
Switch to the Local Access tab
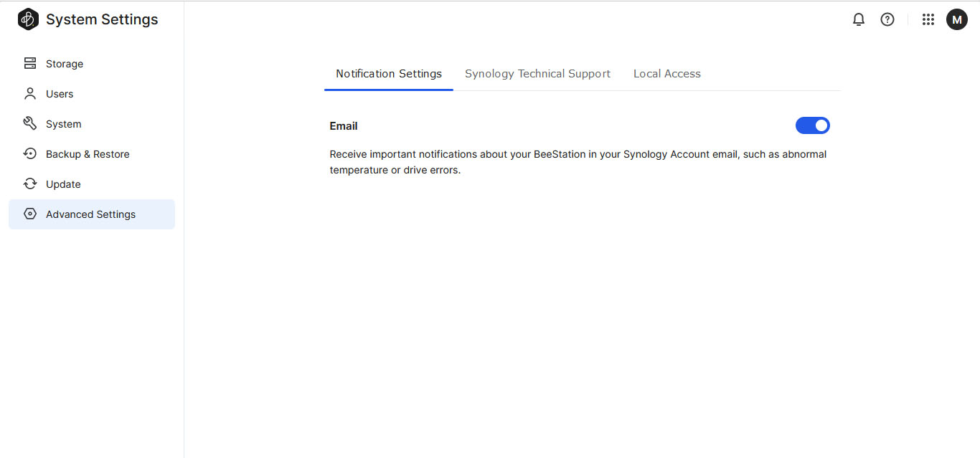(666, 74)
